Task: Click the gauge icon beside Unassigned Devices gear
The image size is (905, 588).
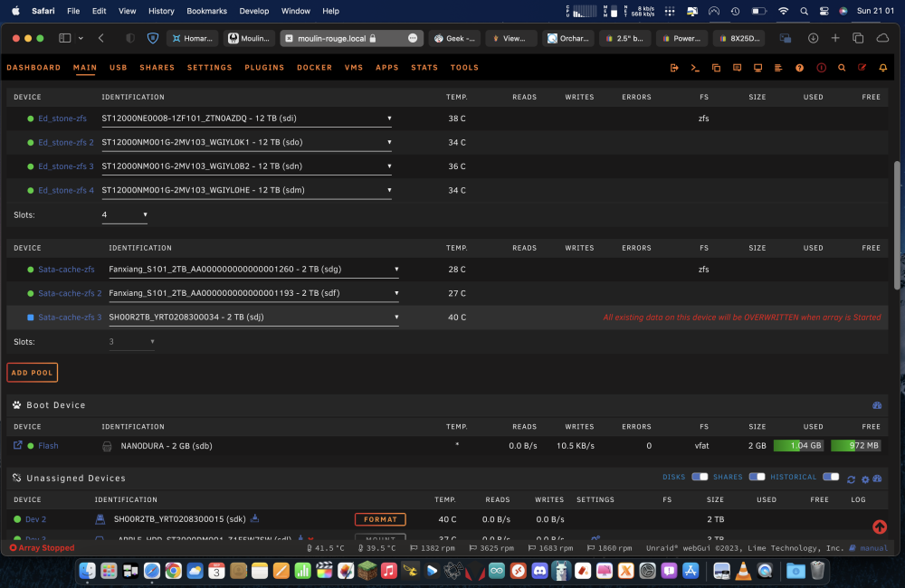Action: click(x=877, y=479)
